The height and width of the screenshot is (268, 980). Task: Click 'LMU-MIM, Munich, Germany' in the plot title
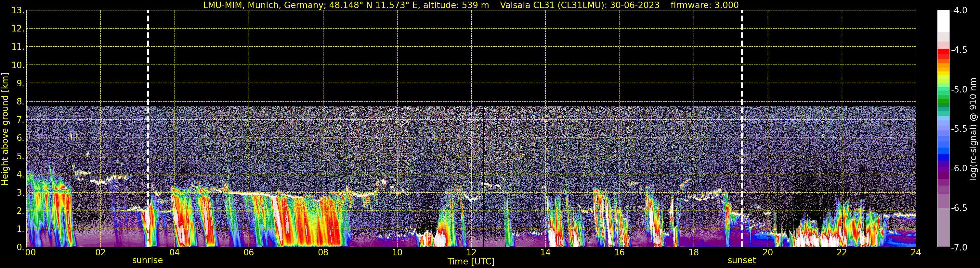click(263, 5)
